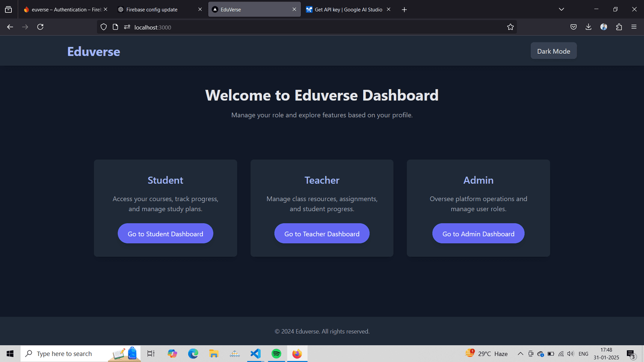Click the Welcome to Eduverse Dashboard heading
This screenshot has width=644, height=362.
click(x=322, y=95)
